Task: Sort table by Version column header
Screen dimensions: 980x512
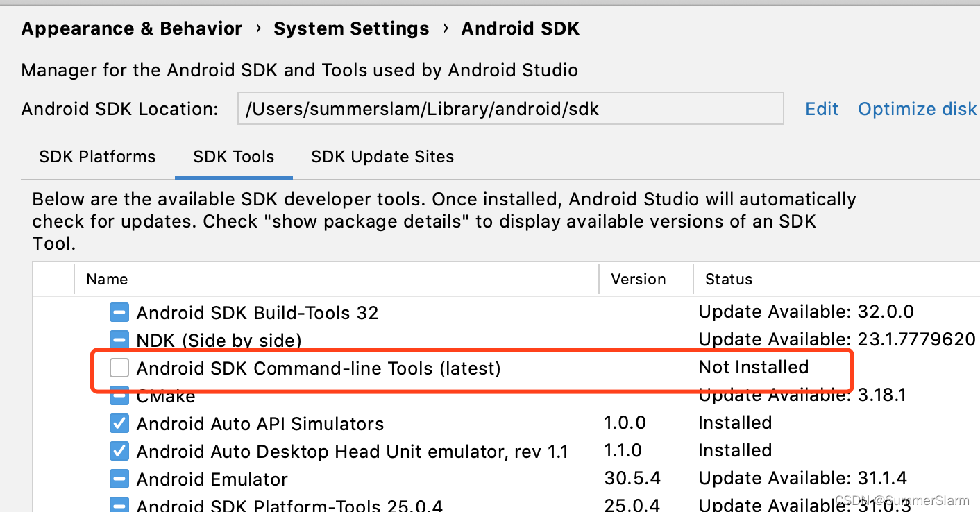Action: coord(639,280)
